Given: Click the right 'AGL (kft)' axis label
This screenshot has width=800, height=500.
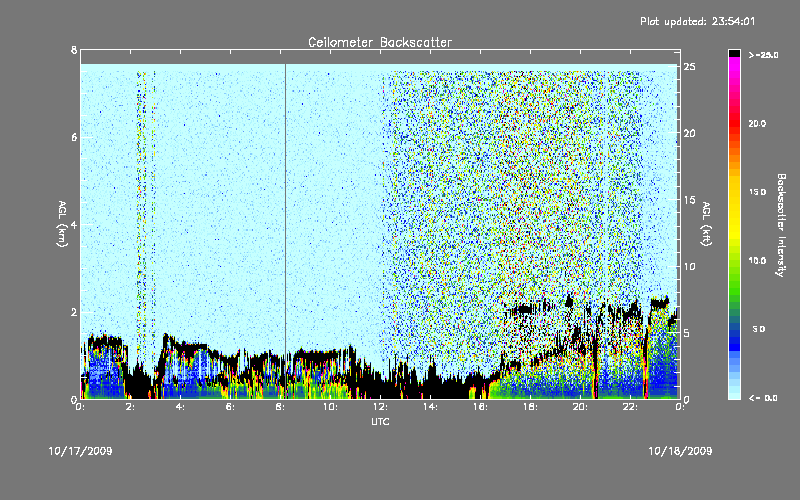Looking at the screenshot, I should click(707, 224).
